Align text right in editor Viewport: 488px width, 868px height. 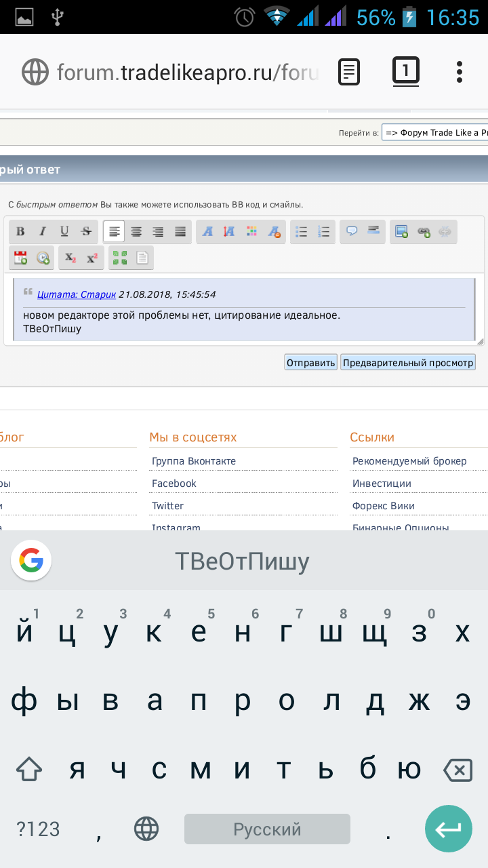click(x=158, y=232)
